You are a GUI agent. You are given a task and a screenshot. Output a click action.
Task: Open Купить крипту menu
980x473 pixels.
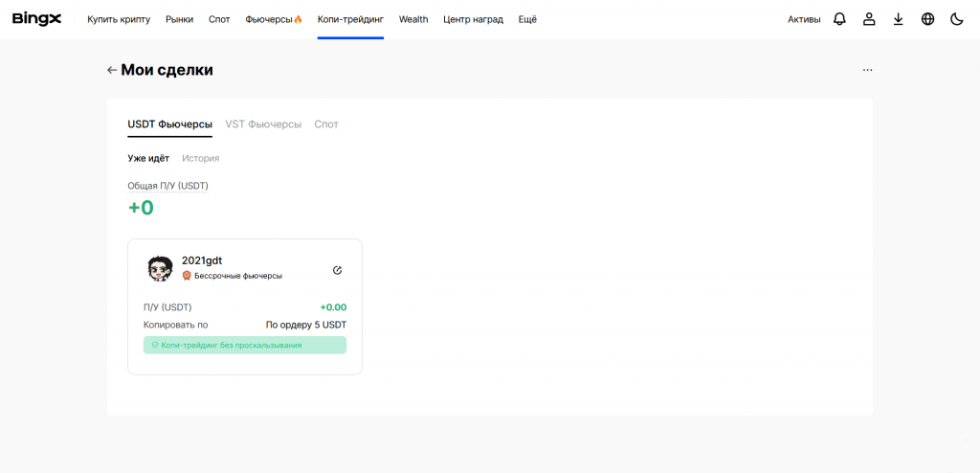(119, 19)
